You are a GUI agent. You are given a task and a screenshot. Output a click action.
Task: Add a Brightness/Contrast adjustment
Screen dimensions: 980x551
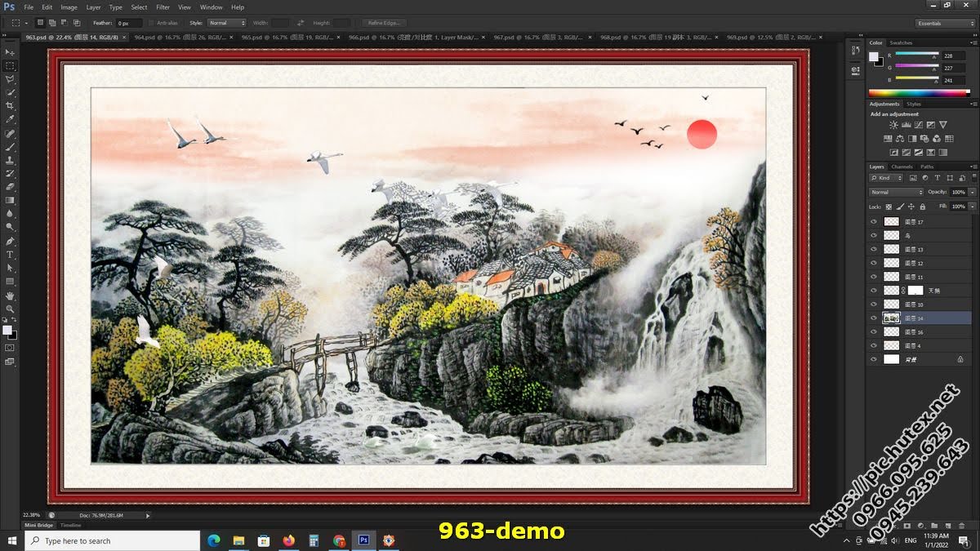[893, 125]
